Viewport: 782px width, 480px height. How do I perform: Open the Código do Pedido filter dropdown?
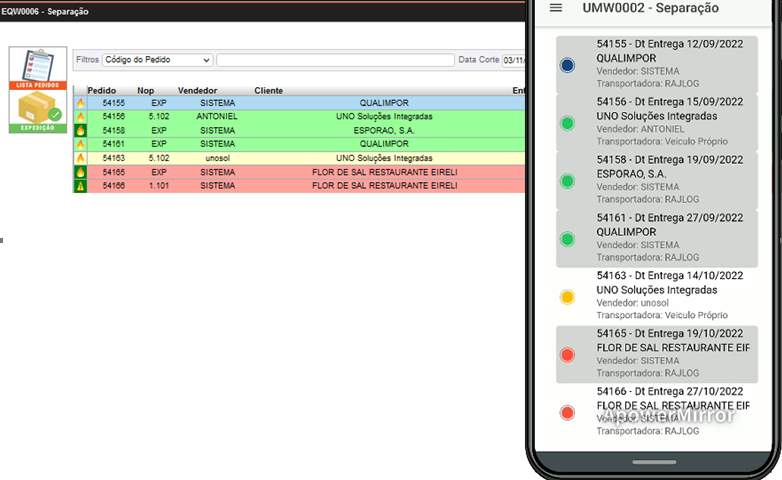point(158,60)
